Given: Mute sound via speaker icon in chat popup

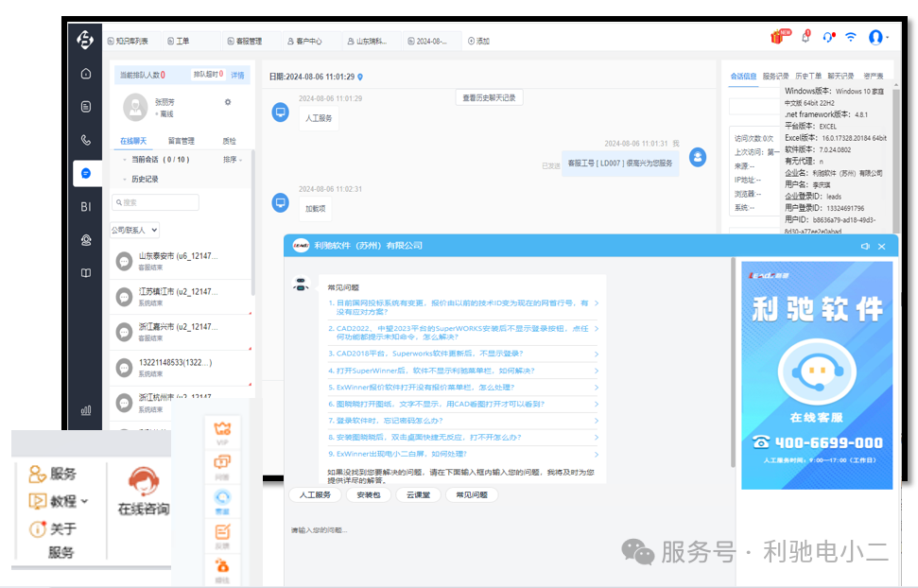Looking at the screenshot, I should (865, 246).
